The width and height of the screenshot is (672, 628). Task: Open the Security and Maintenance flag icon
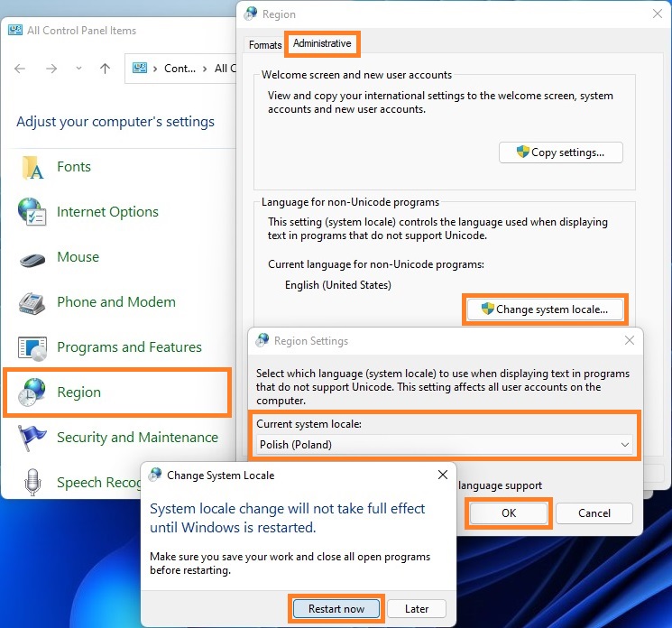pos(32,438)
